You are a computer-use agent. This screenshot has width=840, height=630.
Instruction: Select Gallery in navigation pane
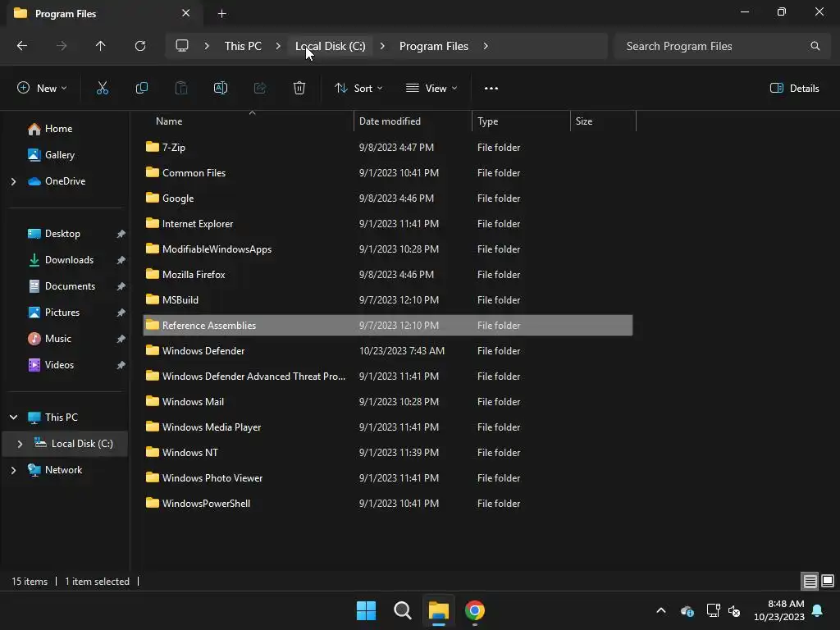(59, 155)
